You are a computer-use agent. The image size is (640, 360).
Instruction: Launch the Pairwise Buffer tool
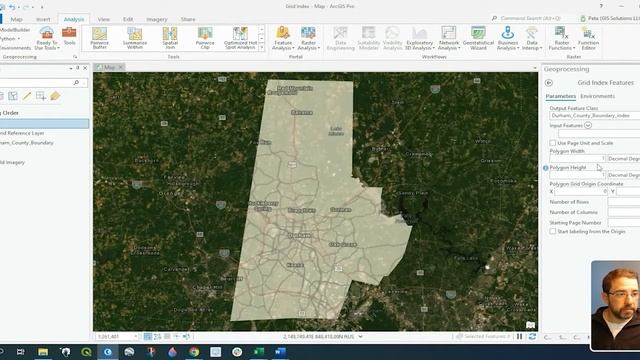[x=99, y=38]
